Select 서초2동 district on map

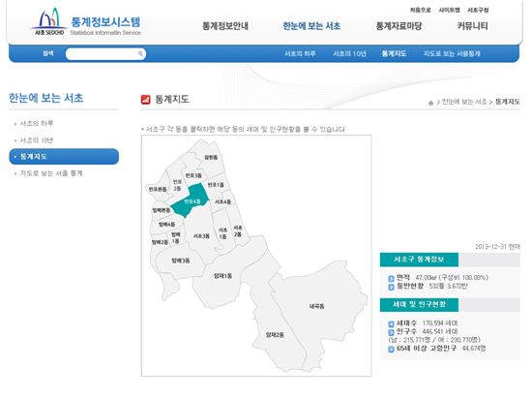pyautogui.click(x=238, y=230)
